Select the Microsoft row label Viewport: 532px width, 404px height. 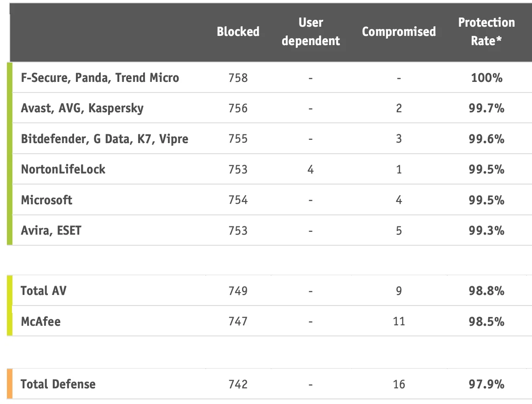[x=46, y=200]
